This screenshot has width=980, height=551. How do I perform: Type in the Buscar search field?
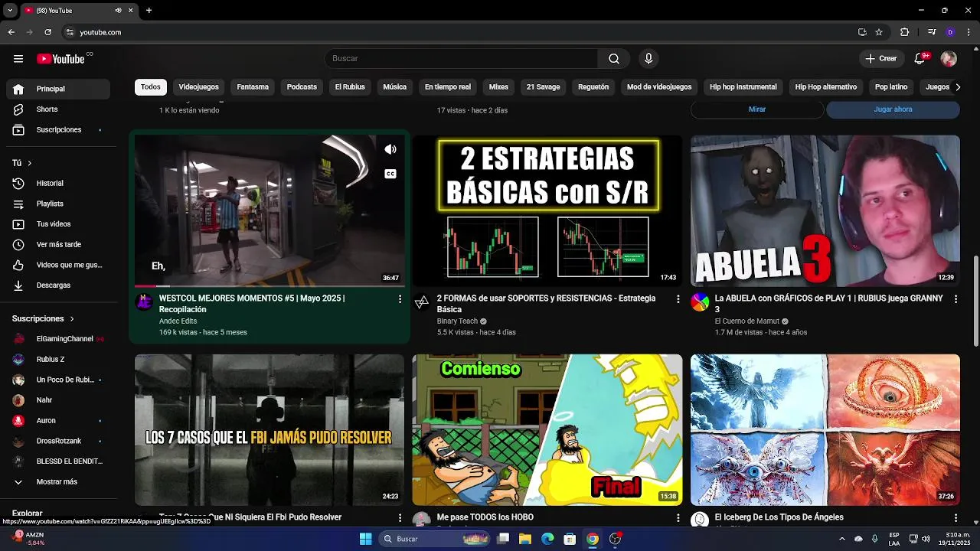point(462,59)
